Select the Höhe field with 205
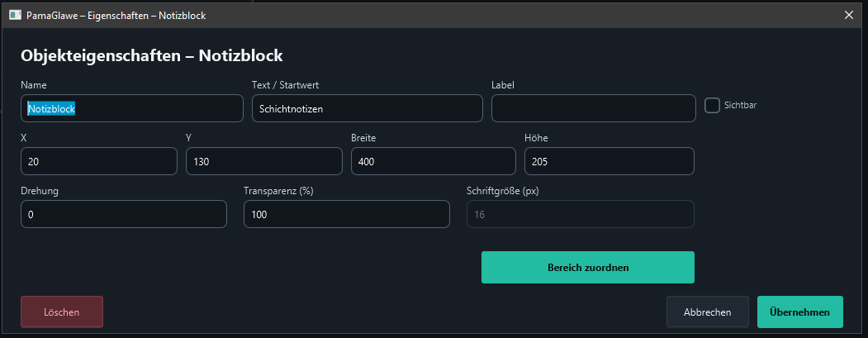 (x=609, y=161)
